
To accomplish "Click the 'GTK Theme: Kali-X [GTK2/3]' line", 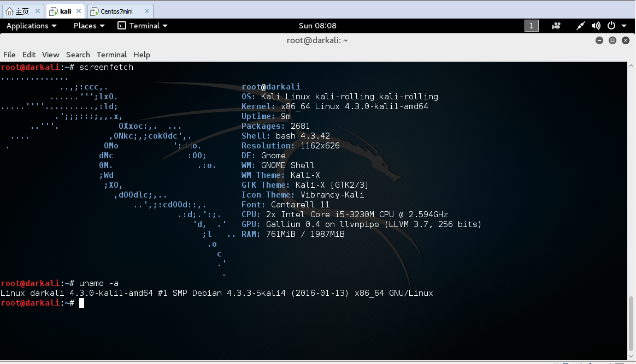I will click(305, 185).
